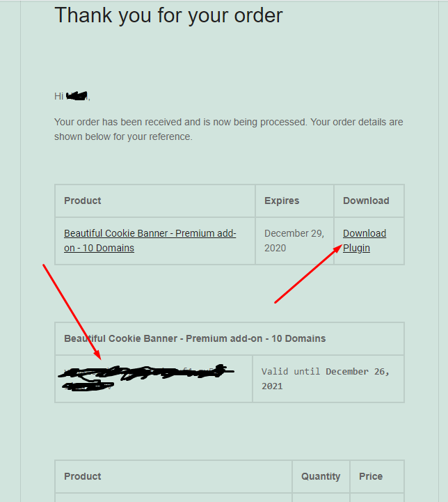Select the Price column header

coord(371,476)
